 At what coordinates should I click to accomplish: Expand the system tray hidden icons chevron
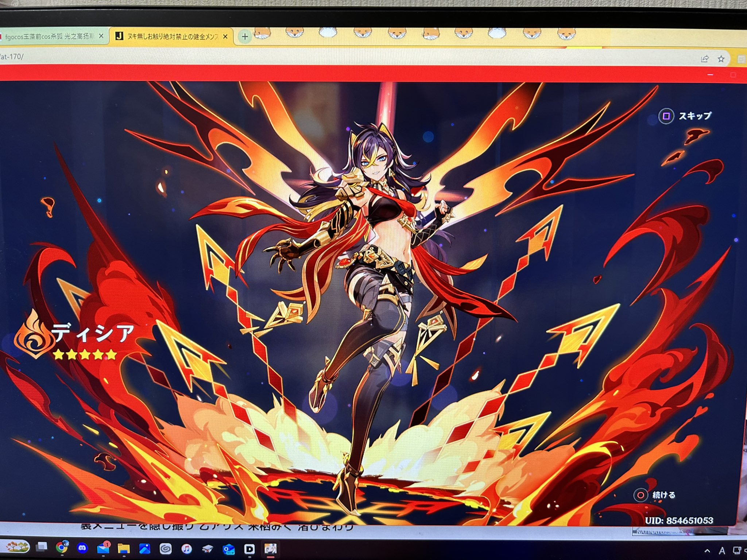point(707,551)
